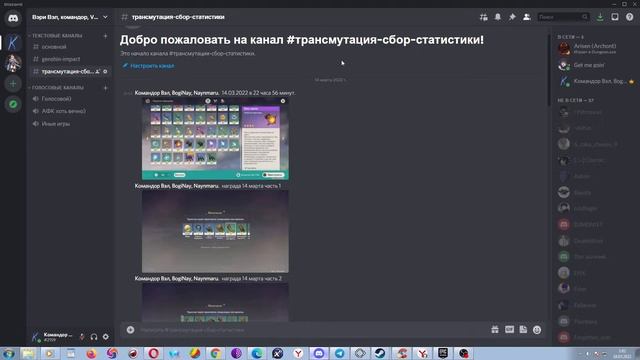
Task: Click the green download updates icon
Action: tap(600, 17)
